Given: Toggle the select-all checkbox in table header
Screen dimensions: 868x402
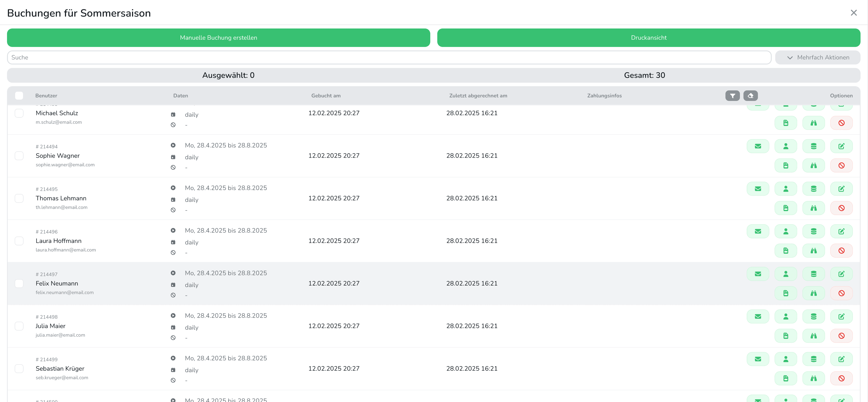Looking at the screenshot, I should [x=19, y=96].
